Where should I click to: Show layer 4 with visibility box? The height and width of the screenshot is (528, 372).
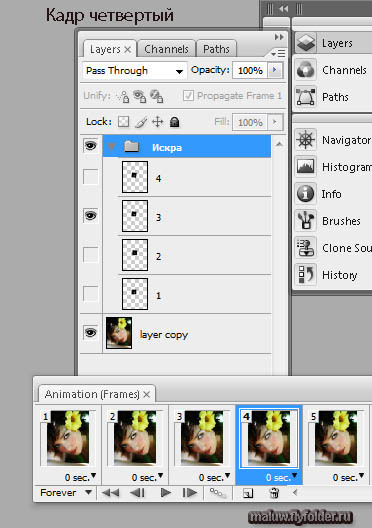click(x=91, y=177)
